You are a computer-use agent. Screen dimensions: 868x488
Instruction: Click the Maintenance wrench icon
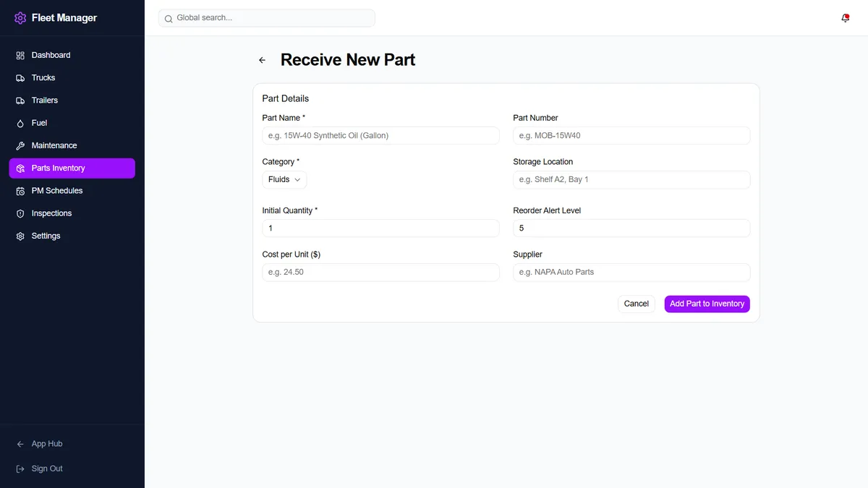(x=20, y=145)
